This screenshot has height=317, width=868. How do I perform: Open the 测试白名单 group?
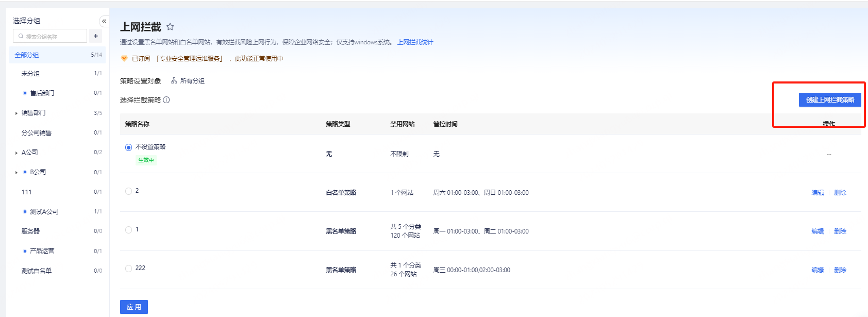(x=37, y=271)
